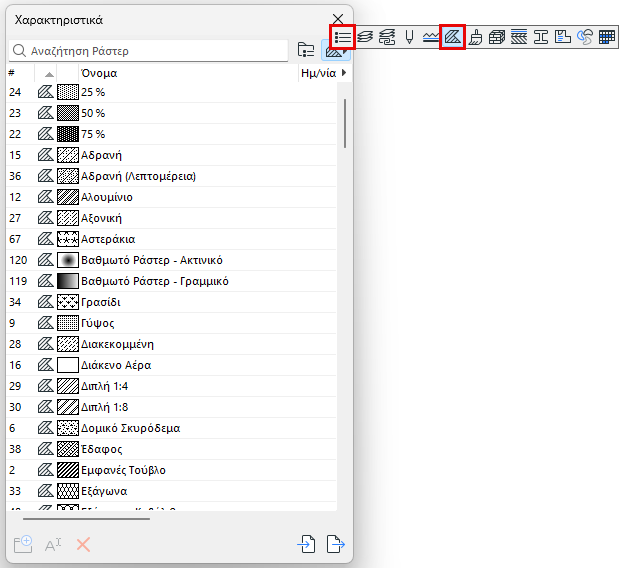Select the Layers attribute icon
The width and height of the screenshot is (622, 568).
[x=365, y=37]
